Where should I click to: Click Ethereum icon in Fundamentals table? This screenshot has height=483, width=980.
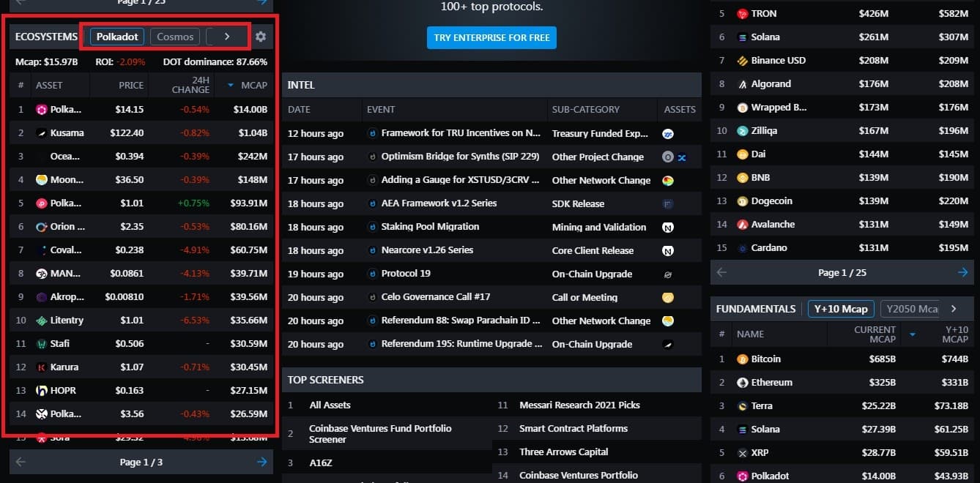pyautogui.click(x=743, y=383)
